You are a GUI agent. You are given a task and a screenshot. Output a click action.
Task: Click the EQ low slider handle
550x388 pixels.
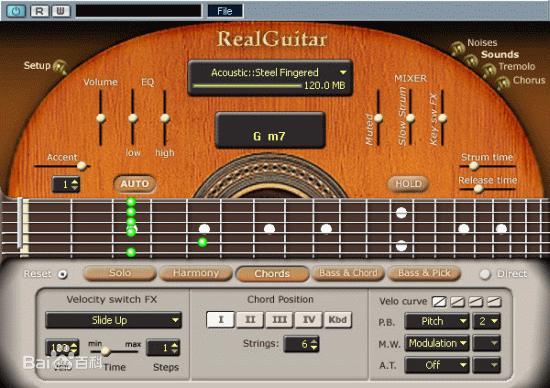coord(133,118)
